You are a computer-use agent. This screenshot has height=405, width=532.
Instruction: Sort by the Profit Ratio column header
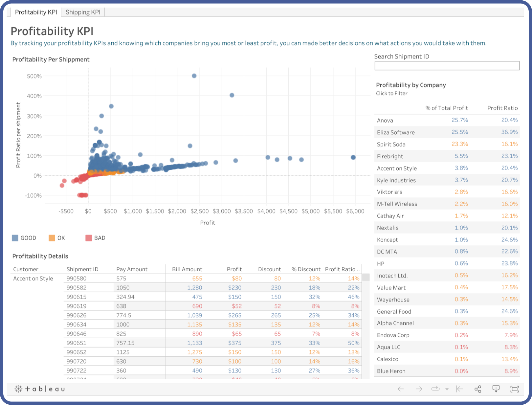pyautogui.click(x=502, y=108)
